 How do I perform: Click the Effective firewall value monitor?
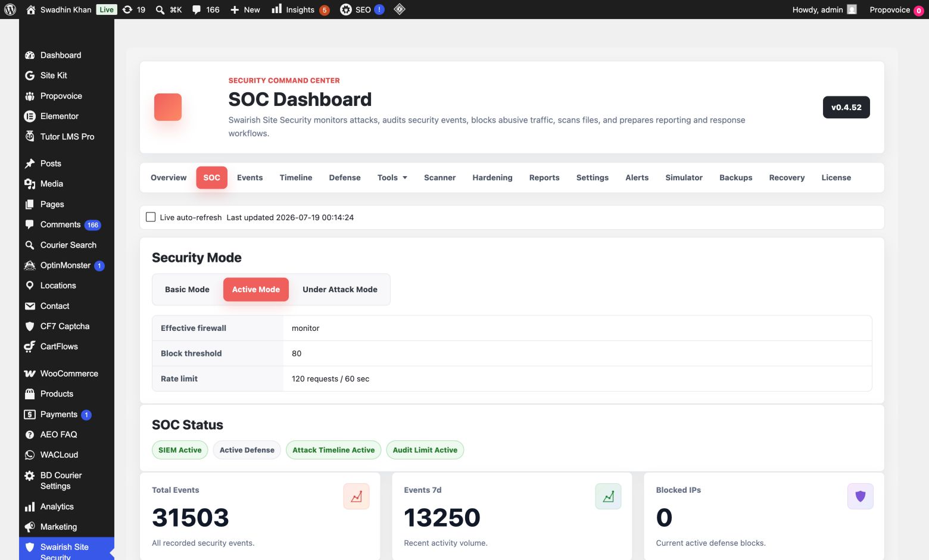[x=305, y=328]
